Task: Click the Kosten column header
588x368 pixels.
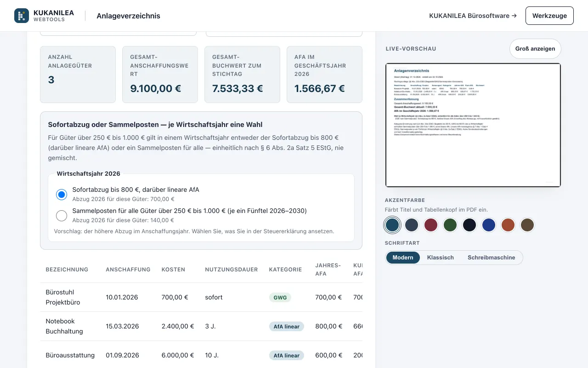Action: (x=174, y=270)
